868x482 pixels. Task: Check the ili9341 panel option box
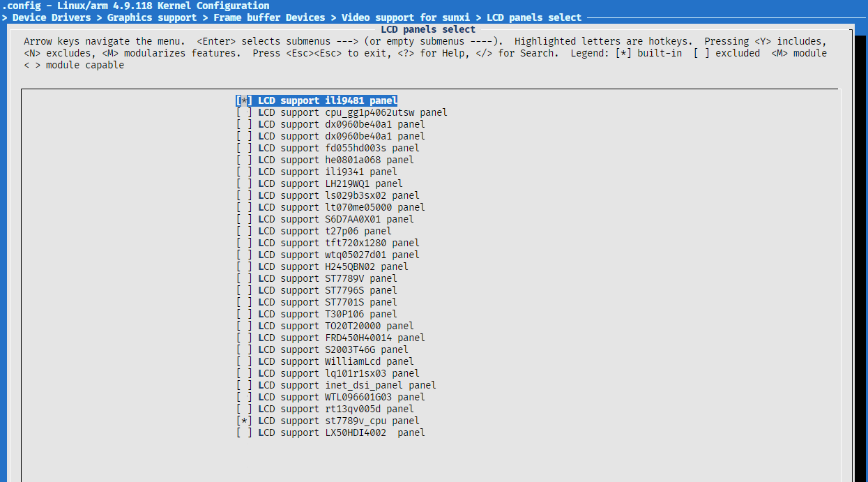pos(244,172)
